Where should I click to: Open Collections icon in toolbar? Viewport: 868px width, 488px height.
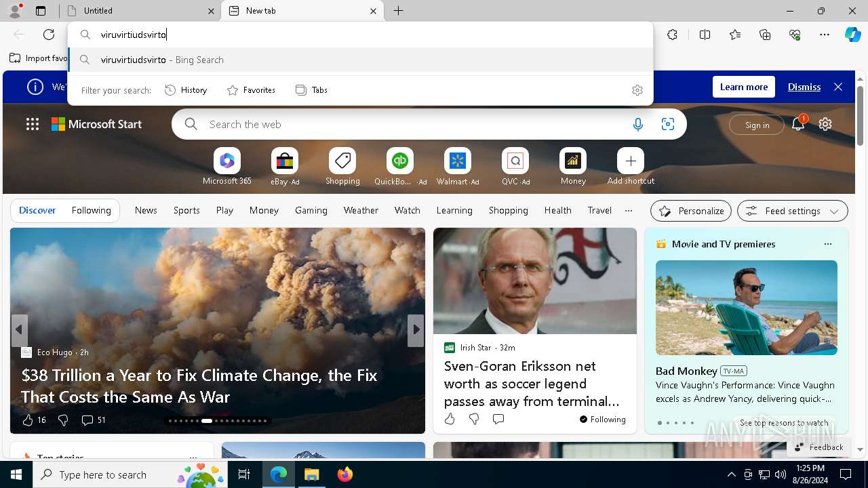click(765, 35)
